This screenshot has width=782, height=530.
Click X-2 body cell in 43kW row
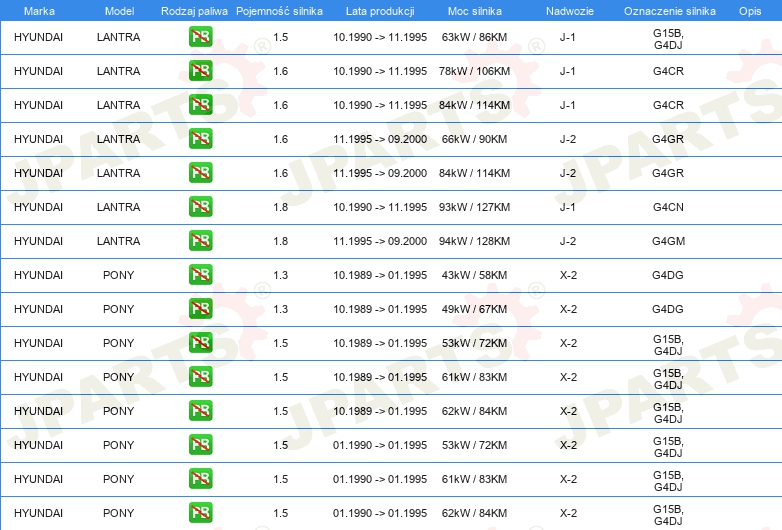click(568, 275)
